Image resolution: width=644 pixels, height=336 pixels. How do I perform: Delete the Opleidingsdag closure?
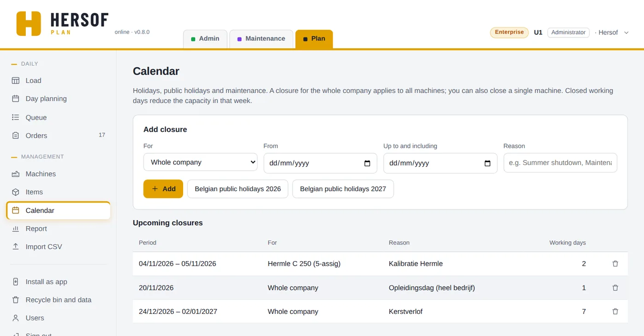[x=615, y=288]
